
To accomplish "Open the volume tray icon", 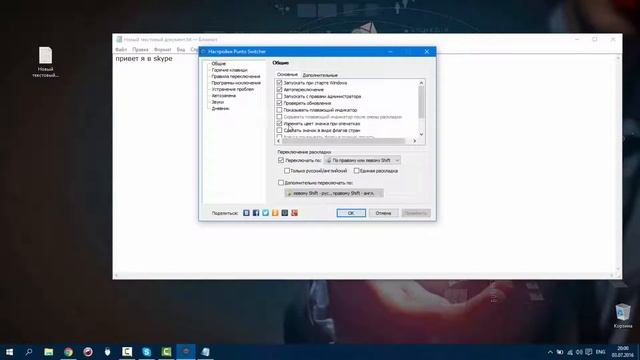I will click(x=579, y=352).
